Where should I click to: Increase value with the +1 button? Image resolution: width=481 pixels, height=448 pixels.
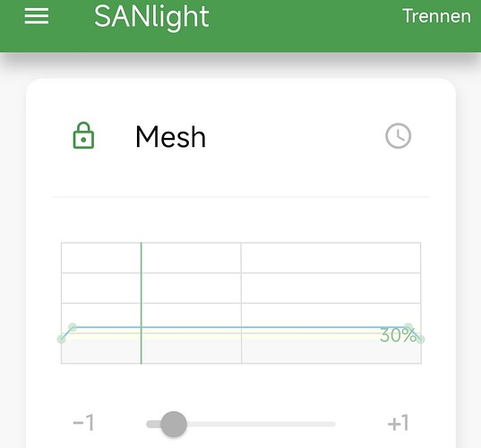(399, 423)
